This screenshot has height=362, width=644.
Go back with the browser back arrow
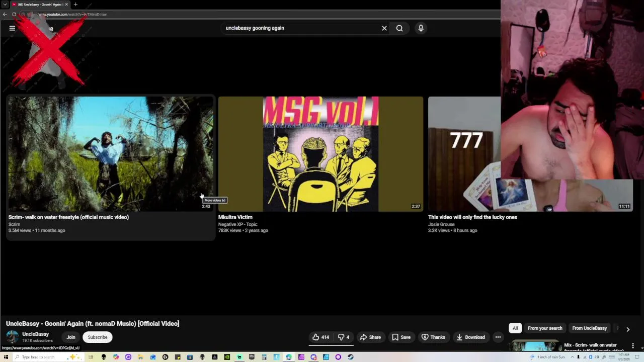5,14
